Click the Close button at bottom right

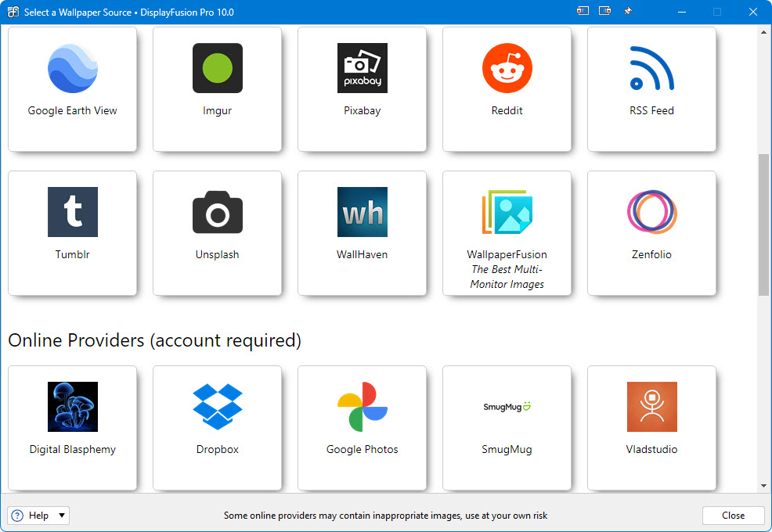(733, 516)
